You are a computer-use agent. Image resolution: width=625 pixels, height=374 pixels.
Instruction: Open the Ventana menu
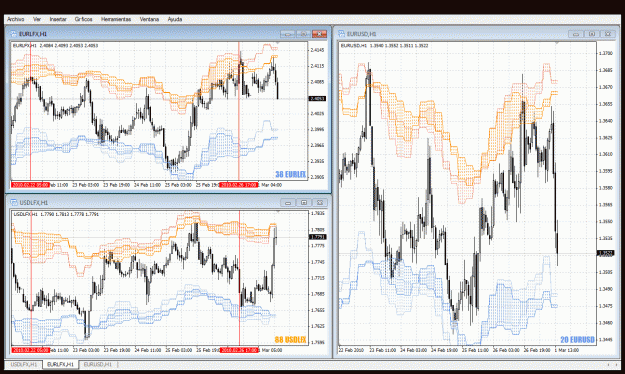click(149, 19)
